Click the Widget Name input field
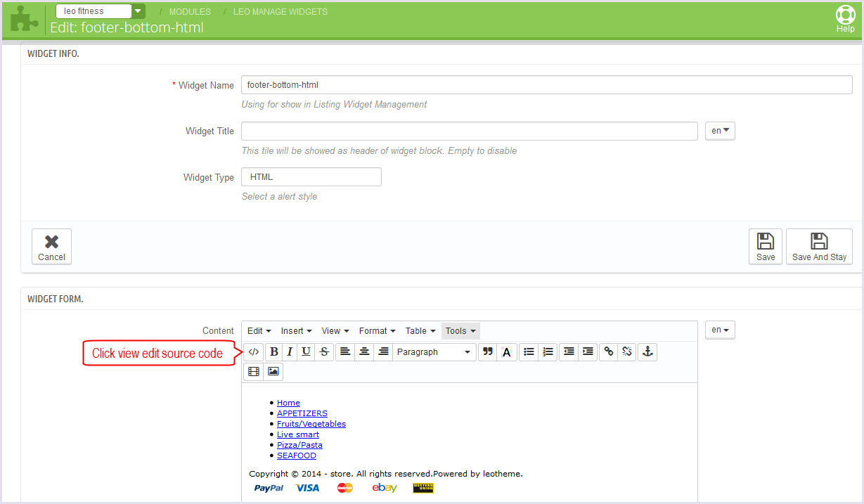Screen dimensions: 864x504 (546, 84)
